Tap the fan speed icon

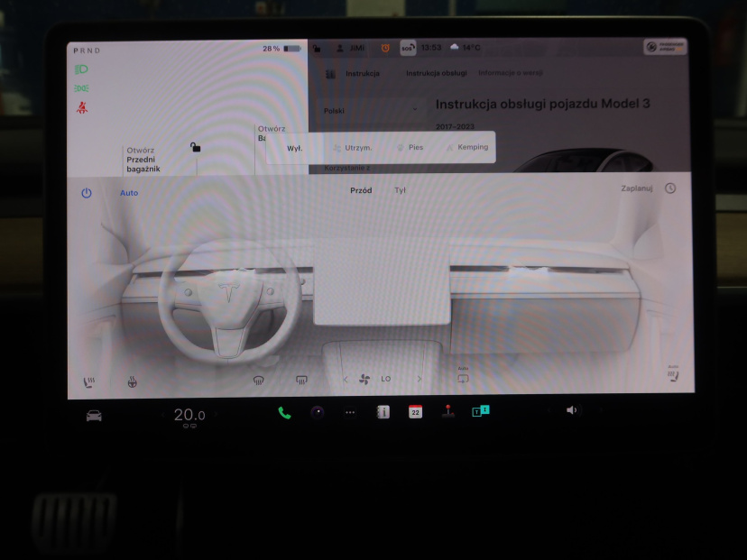pyautogui.click(x=364, y=379)
